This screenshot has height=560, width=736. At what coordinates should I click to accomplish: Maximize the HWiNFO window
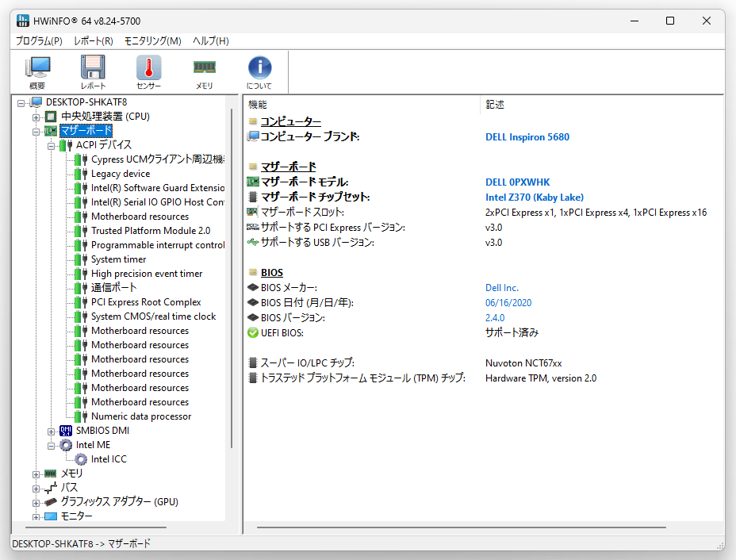click(x=670, y=21)
